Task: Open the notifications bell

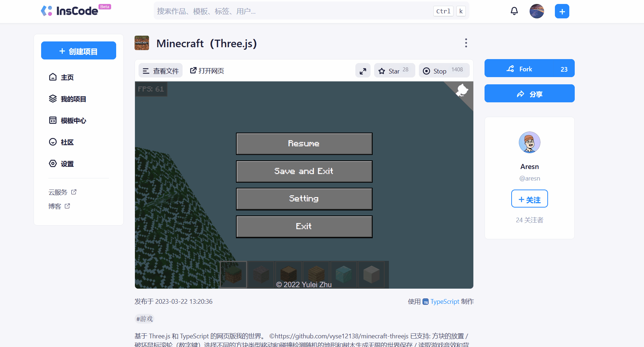Action: 514,11
